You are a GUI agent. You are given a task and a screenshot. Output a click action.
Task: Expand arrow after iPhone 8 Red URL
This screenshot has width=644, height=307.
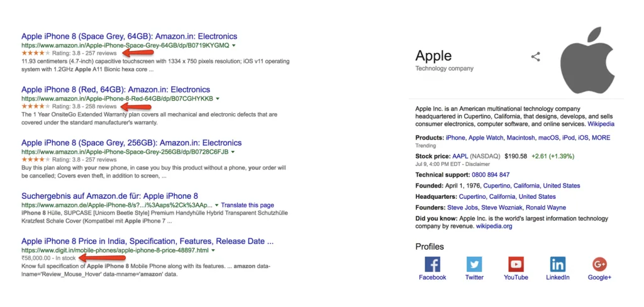(218, 99)
